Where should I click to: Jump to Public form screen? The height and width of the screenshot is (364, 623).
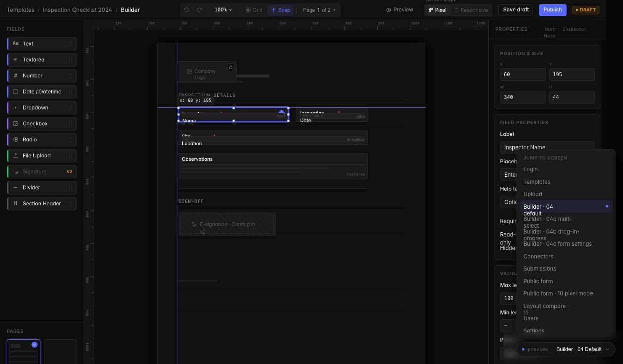pyautogui.click(x=566, y=281)
